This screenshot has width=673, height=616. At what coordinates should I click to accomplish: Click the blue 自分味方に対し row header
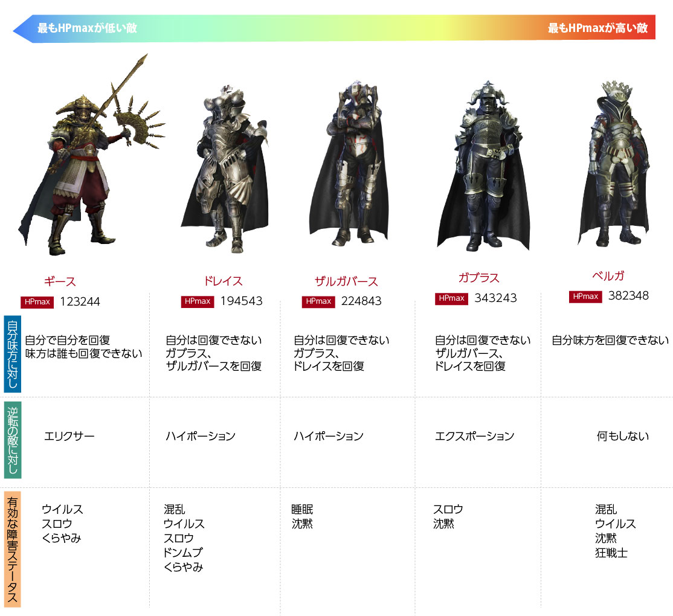click(x=13, y=354)
